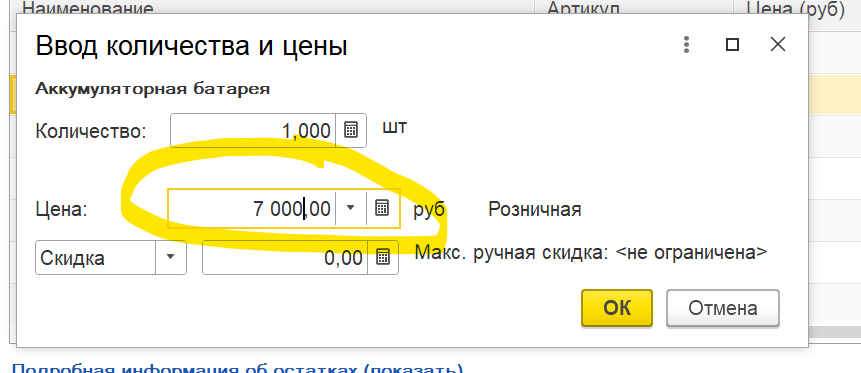Open calculator for Количество field
The image size is (861, 373).
tap(351, 131)
